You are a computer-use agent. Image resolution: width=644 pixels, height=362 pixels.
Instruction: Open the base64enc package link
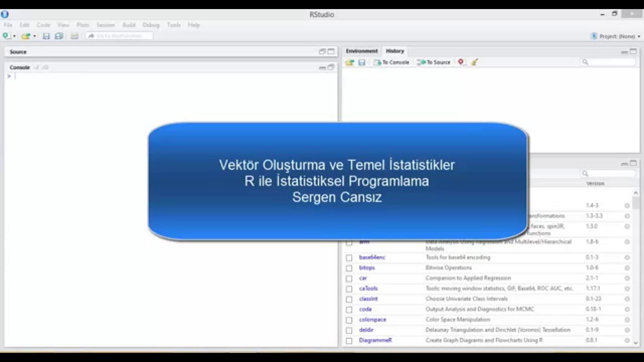(372, 257)
